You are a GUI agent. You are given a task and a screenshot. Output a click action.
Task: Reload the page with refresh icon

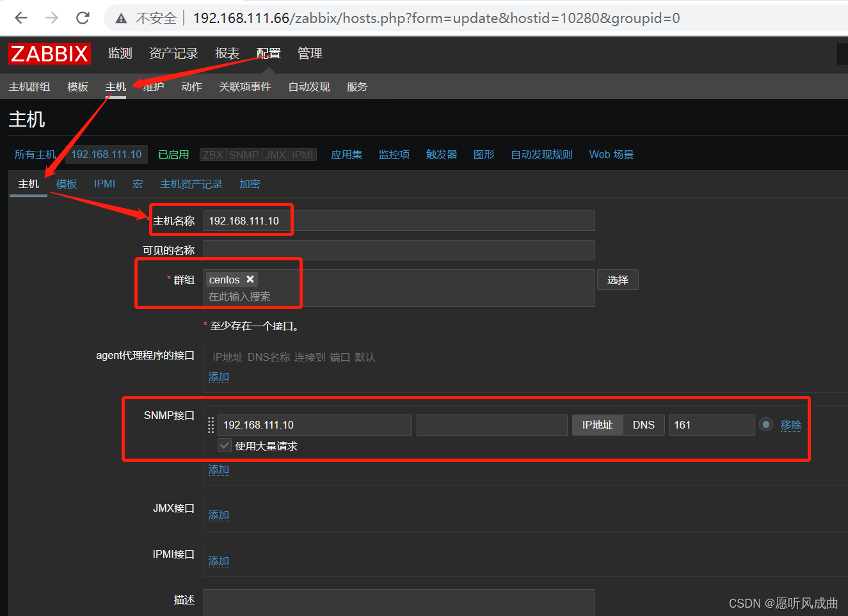click(83, 18)
